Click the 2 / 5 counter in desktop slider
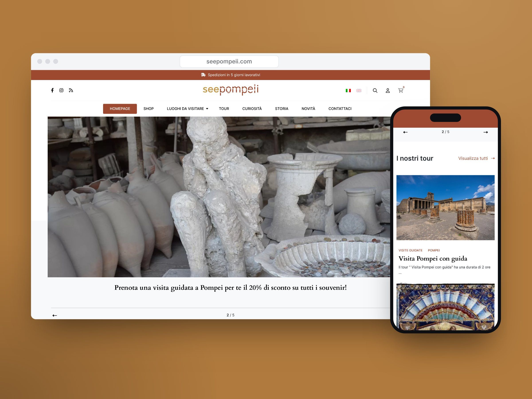Screen dimensions: 532x399 pyautogui.click(x=230, y=315)
